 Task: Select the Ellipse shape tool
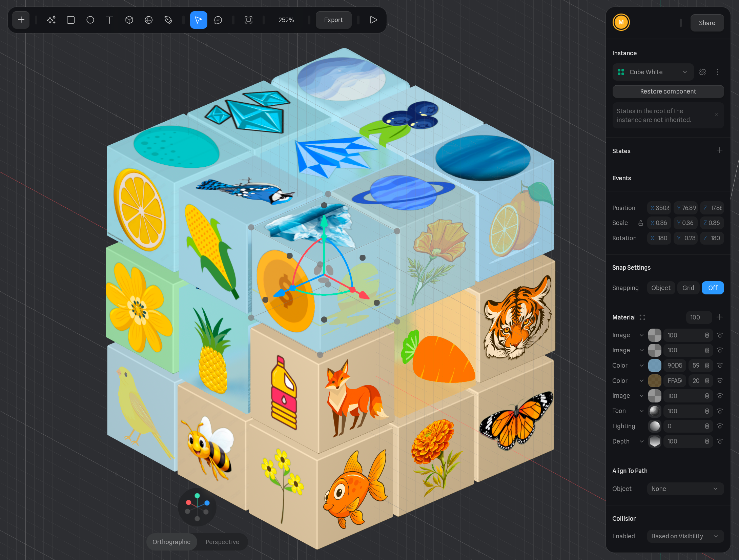click(90, 20)
